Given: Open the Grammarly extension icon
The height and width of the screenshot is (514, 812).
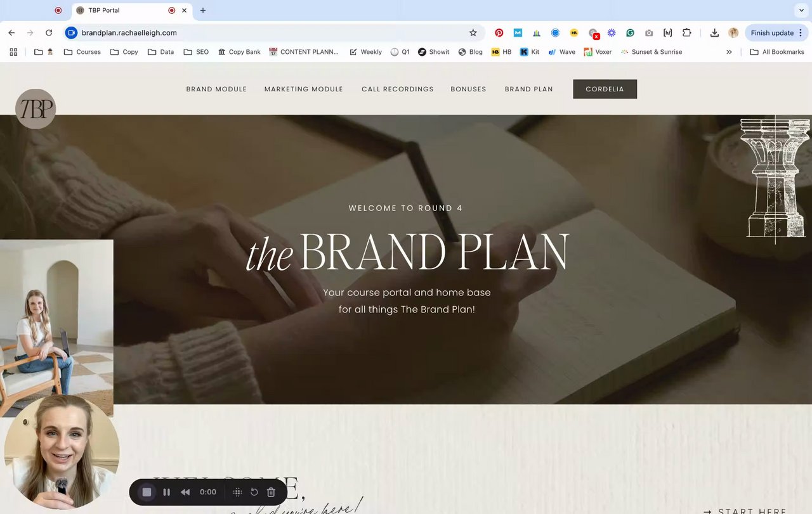Looking at the screenshot, I should 630,33.
